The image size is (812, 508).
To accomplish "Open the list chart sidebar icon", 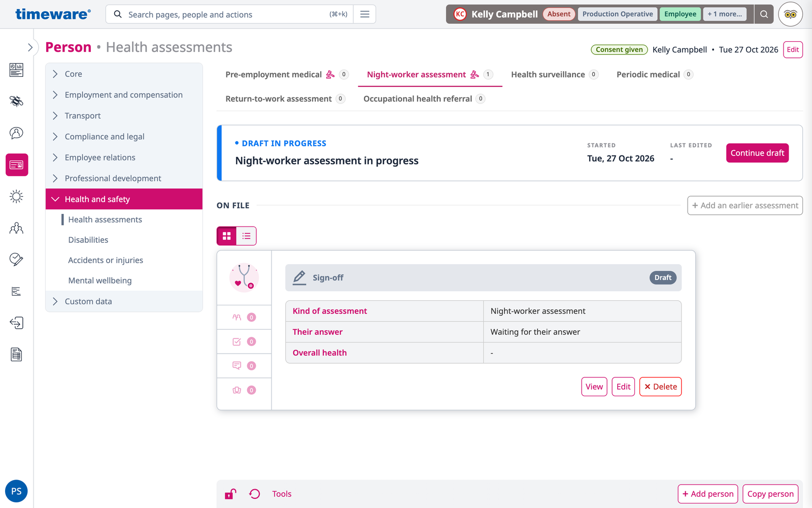I will pos(16,291).
